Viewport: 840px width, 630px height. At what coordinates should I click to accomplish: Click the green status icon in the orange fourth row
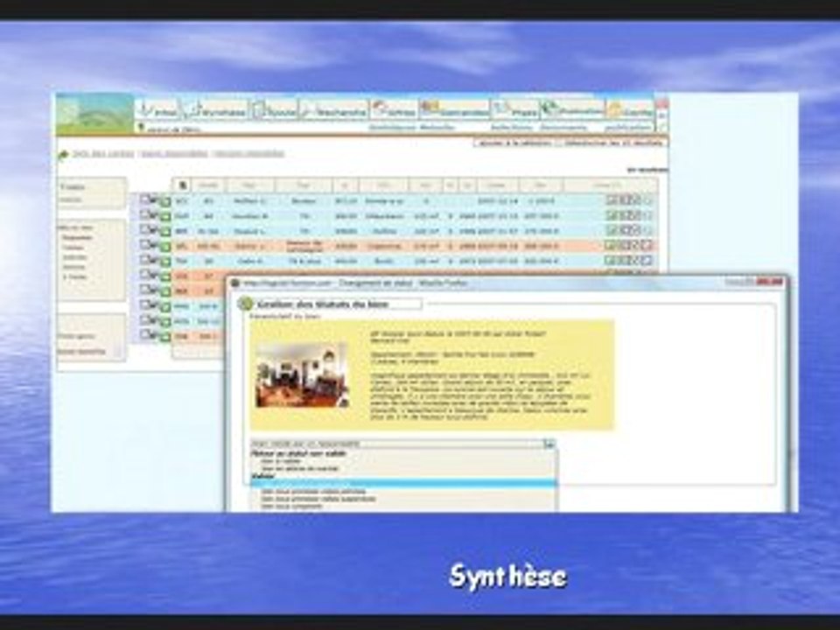click(x=165, y=247)
